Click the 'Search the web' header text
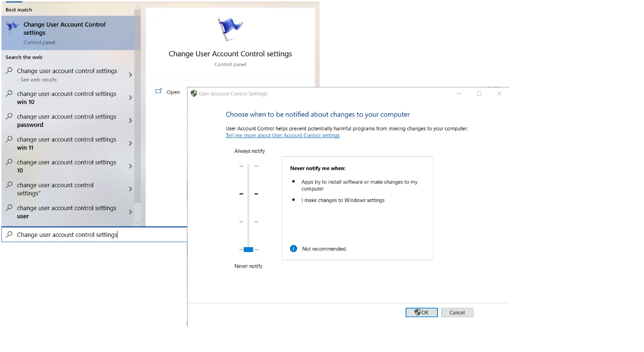644x352 pixels. 24,57
